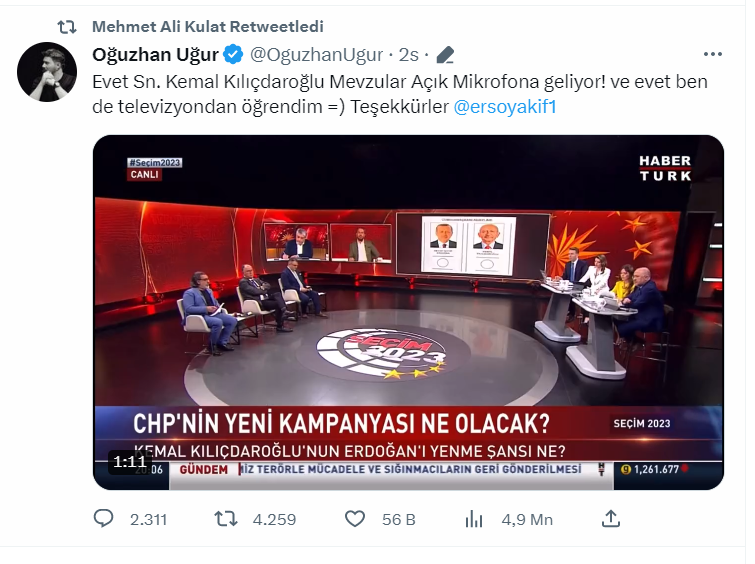The width and height of the screenshot is (755, 564).
Task: Retweet using the arrows icon below video
Action: tap(225, 519)
